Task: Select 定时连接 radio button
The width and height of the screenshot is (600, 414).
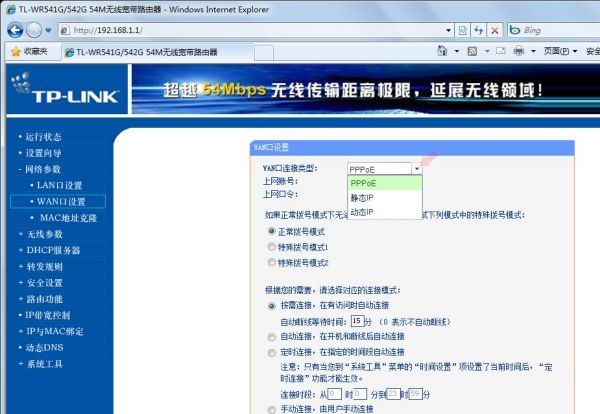Action: [x=272, y=353]
